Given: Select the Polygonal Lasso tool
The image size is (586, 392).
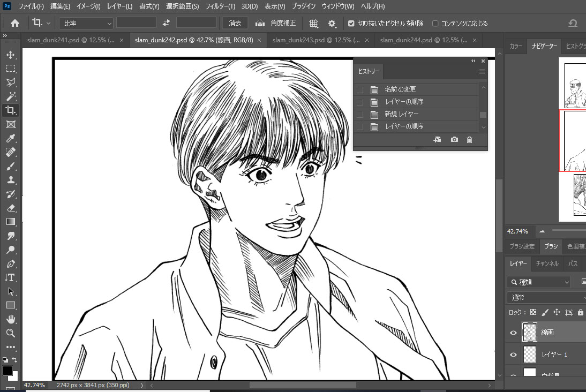Looking at the screenshot, I should coord(11,82).
